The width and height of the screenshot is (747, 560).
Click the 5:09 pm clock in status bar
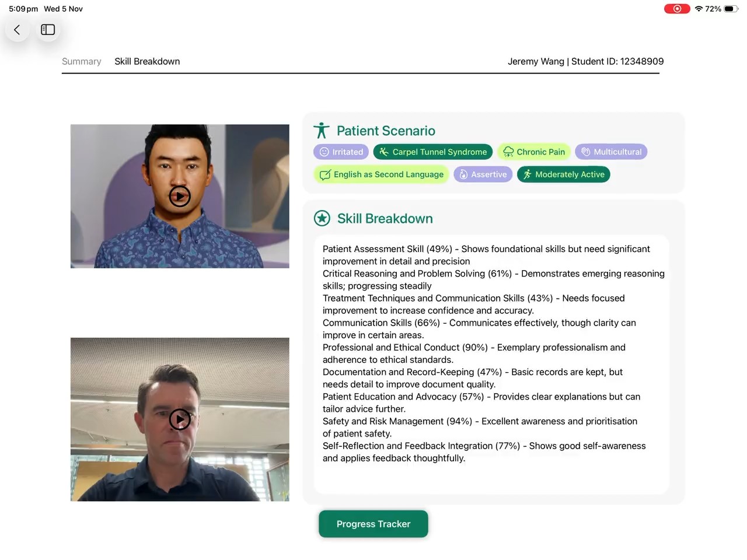click(23, 9)
